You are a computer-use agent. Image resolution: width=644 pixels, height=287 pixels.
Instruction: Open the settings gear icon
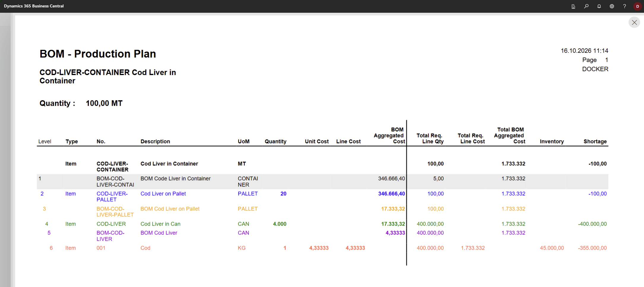[x=612, y=6]
